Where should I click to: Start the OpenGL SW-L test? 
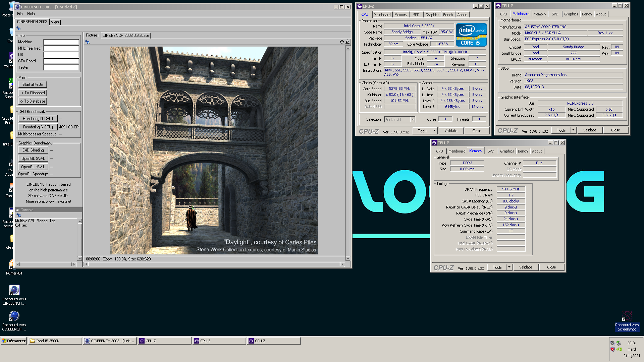(x=33, y=159)
